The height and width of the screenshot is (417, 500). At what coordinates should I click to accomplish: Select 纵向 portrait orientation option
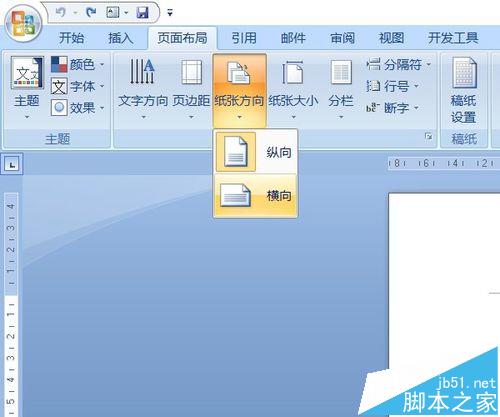(256, 152)
